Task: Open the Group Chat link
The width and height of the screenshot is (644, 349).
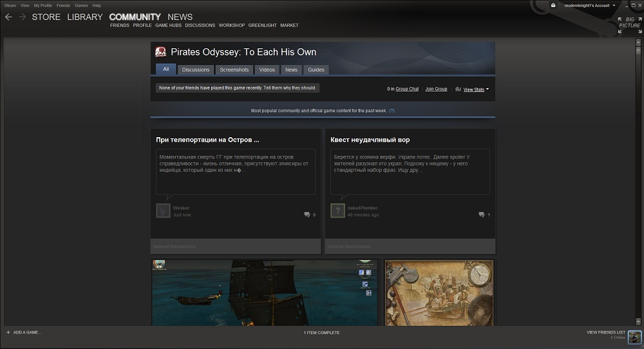Action: pos(406,89)
